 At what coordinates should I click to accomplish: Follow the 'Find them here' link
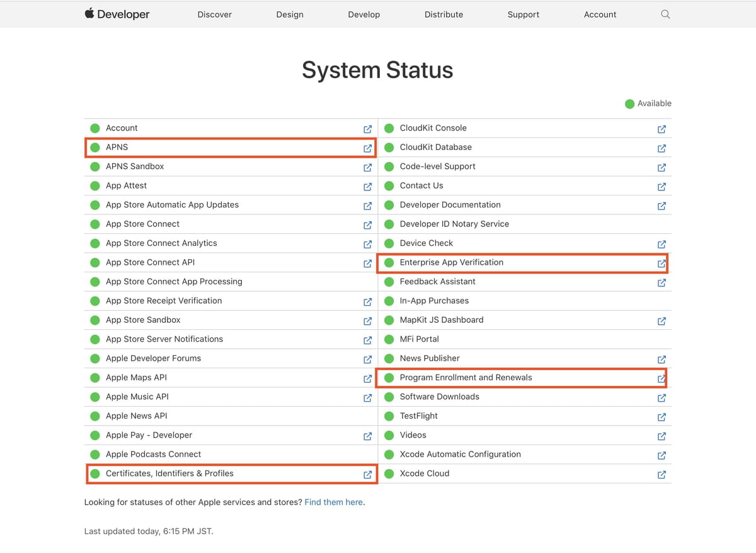tap(334, 503)
